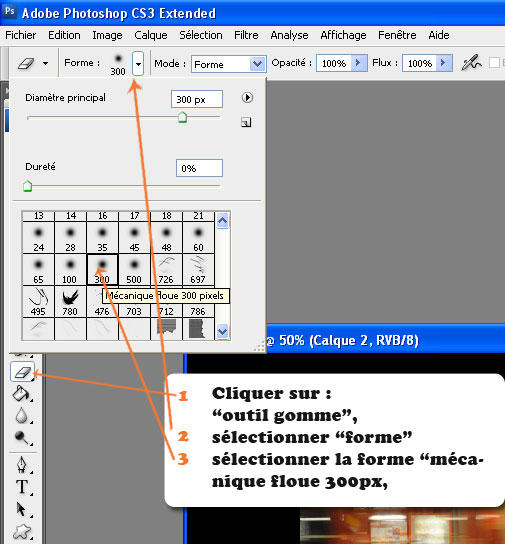505x544 pixels.
Task: Select the Path Selection arrow tool
Action: pyautogui.click(x=22, y=509)
